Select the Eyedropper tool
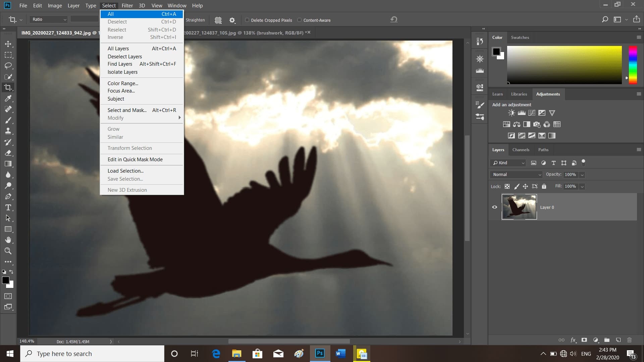Image resolution: width=644 pixels, height=362 pixels. coord(8,98)
